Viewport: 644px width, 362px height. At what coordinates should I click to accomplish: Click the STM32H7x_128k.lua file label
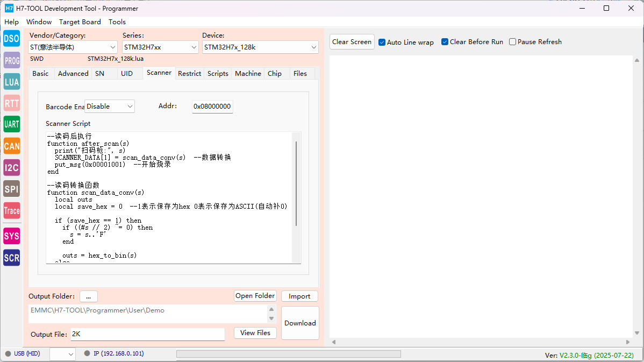pyautogui.click(x=116, y=59)
